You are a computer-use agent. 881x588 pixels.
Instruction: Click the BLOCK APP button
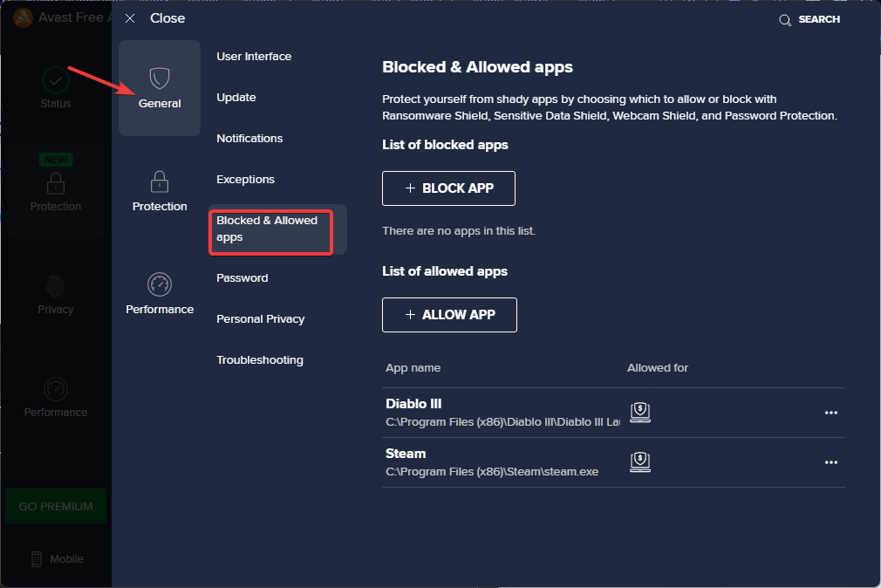coord(448,188)
